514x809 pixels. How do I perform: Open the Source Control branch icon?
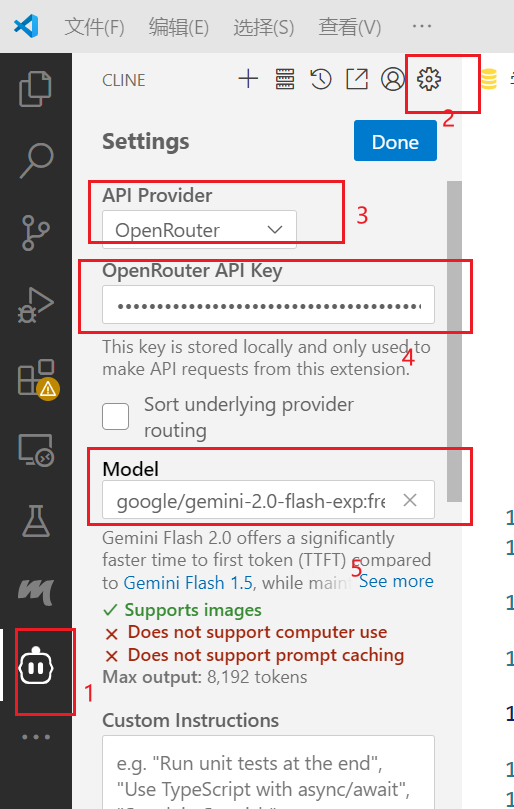[35, 233]
